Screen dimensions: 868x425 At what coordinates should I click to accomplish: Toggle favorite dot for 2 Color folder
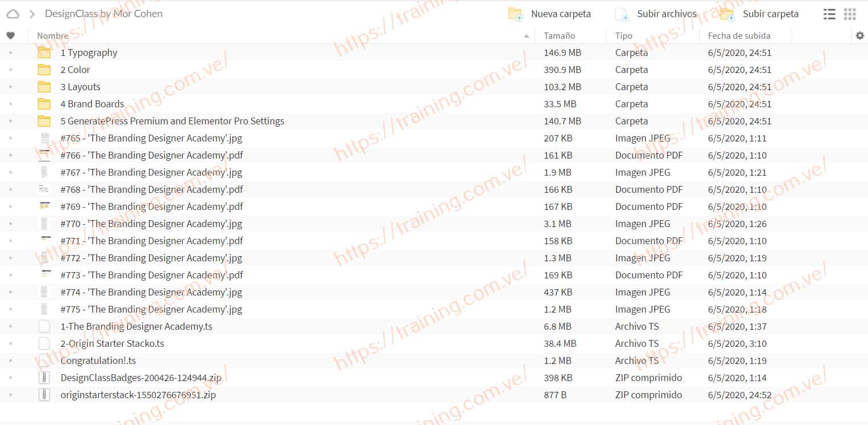[x=10, y=70]
